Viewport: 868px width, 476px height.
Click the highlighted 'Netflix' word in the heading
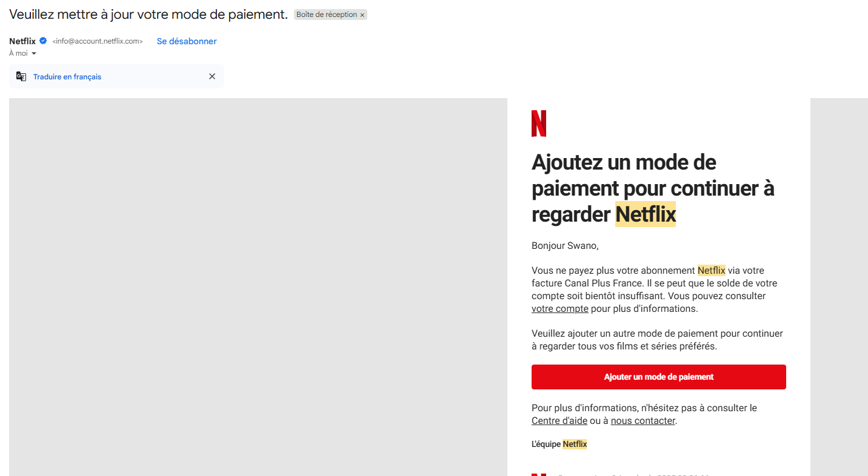pyautogui.click(x=646, y=214)
